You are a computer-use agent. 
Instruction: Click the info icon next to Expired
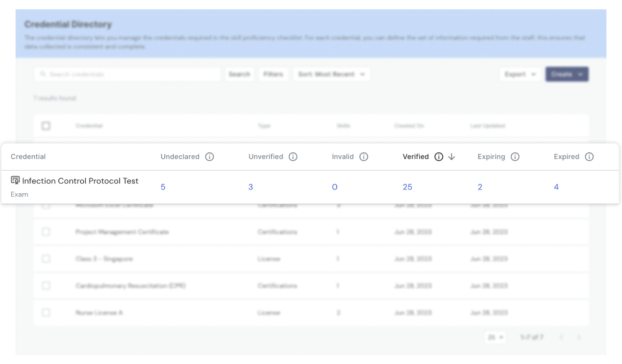click(x=590, y=157)
